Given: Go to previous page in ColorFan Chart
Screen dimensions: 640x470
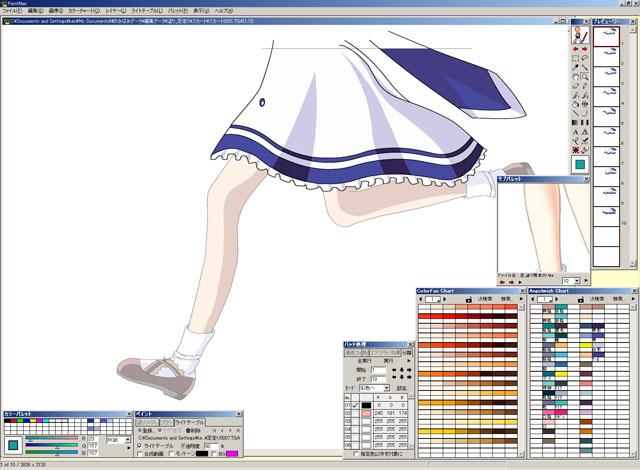Looking at the screenshot, I should (421, 299).
